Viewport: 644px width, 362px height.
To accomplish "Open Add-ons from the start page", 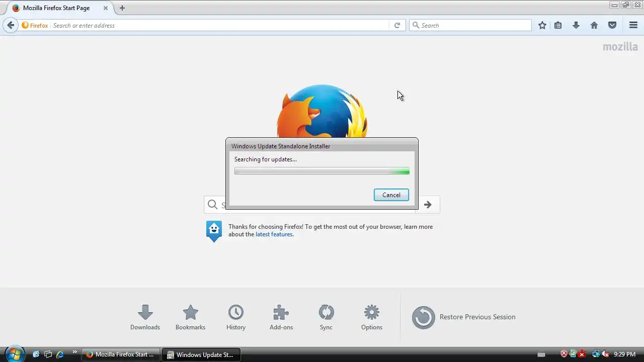I will (281, 317).
